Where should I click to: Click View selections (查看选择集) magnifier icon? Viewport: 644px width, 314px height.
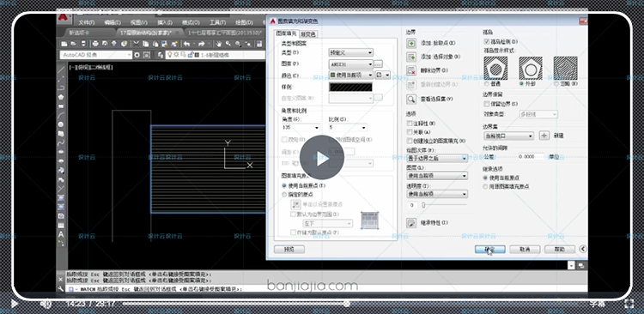click(x=411, y=99)
